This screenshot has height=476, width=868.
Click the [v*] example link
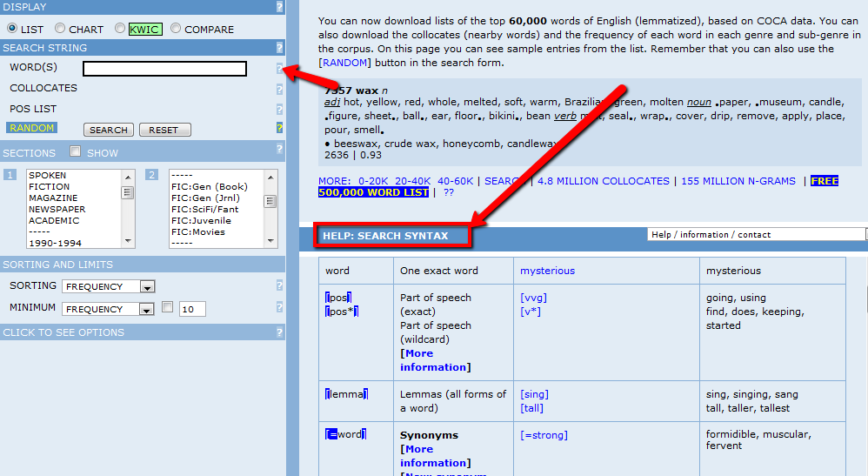[x=531, y=312]
